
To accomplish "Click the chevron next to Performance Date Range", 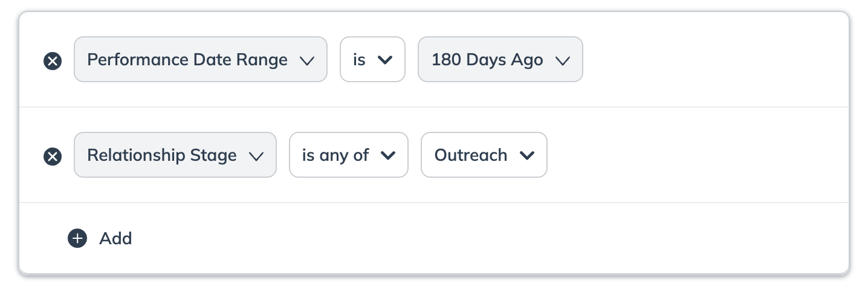I will pos(307,60).
